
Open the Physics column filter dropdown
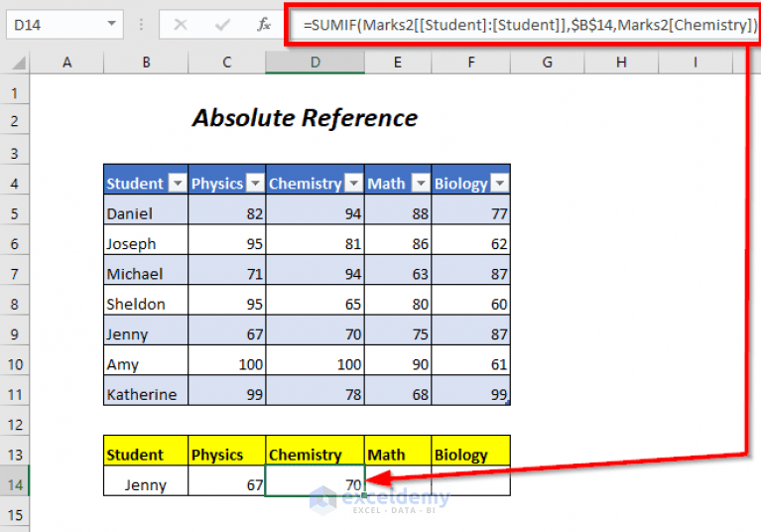point(255,183)
